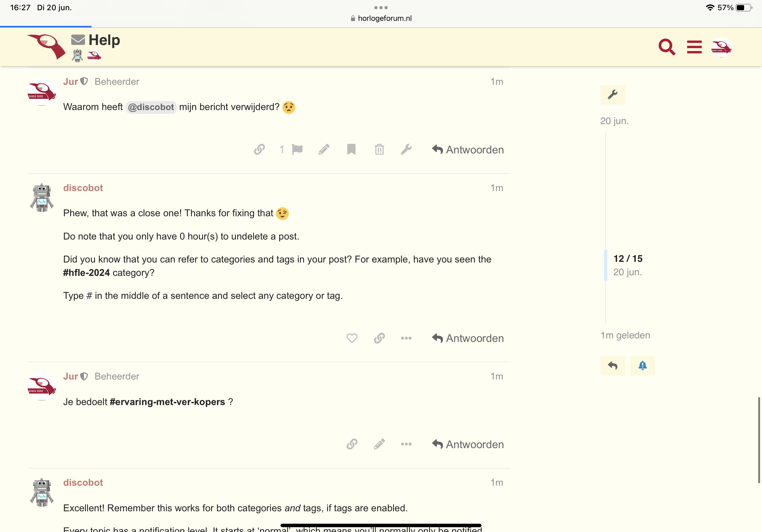762x532 pixels.
Task: Click the envelope message icon beside Help
Action: click(x=78, y=40)
